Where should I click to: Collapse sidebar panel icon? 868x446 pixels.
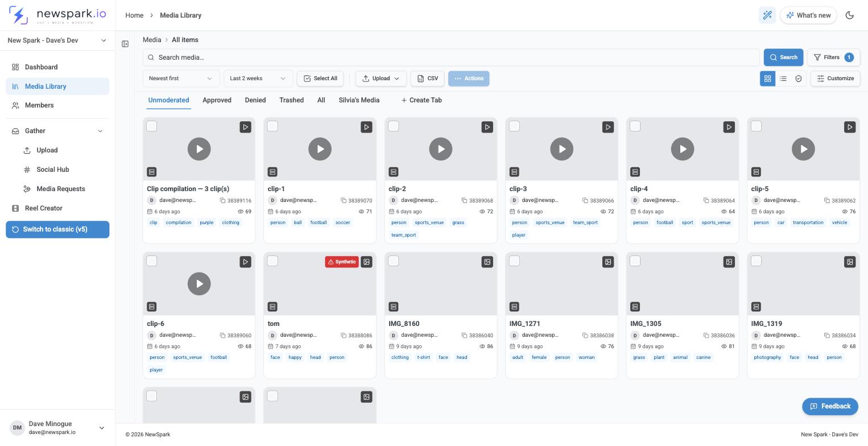pos(125,44)
